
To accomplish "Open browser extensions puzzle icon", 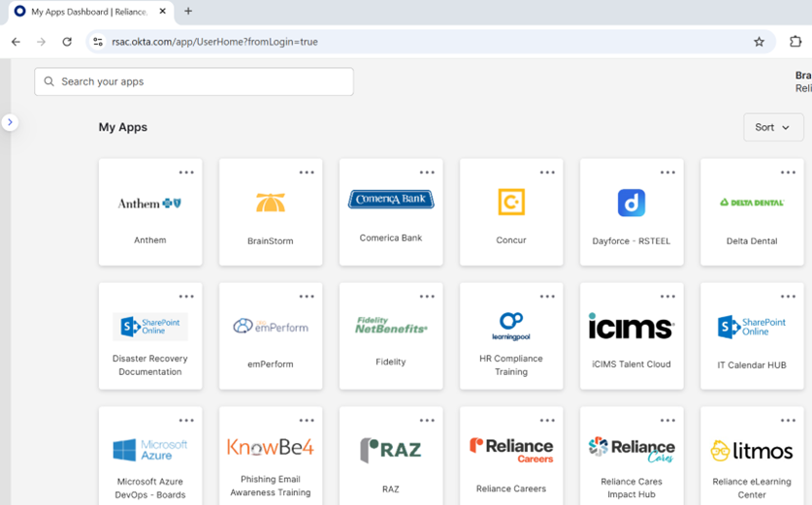I will [796, 42].
